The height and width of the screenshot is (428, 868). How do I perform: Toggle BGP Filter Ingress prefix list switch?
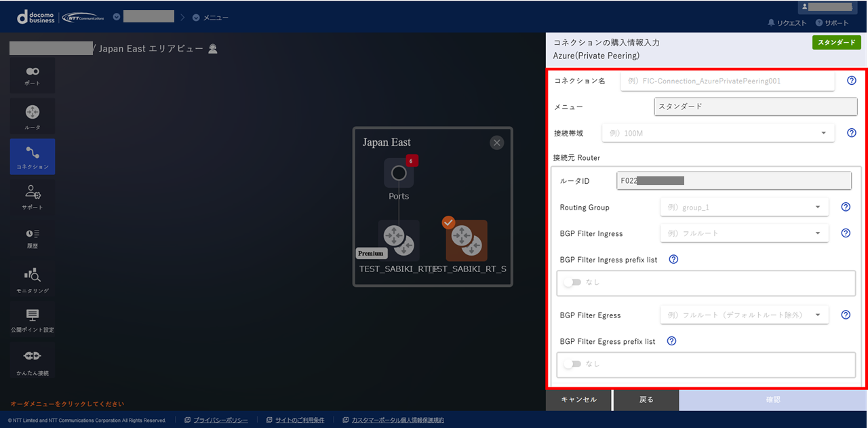click(573, 283)
